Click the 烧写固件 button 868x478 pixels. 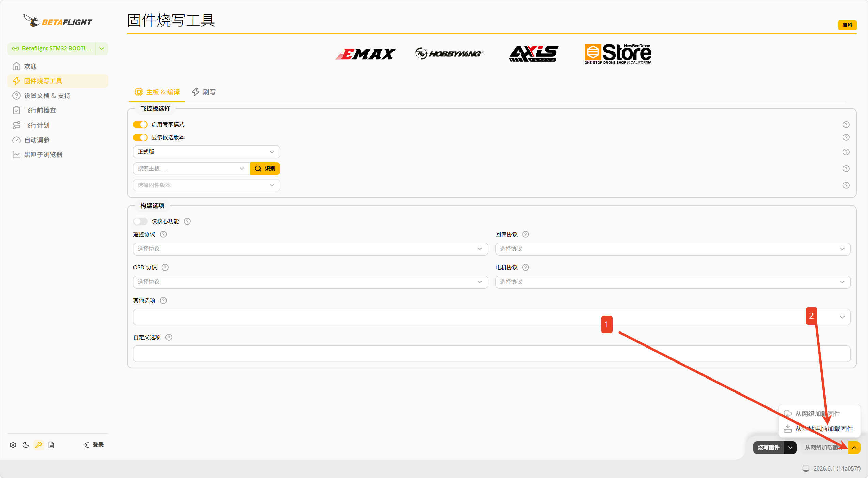point(769,448)
